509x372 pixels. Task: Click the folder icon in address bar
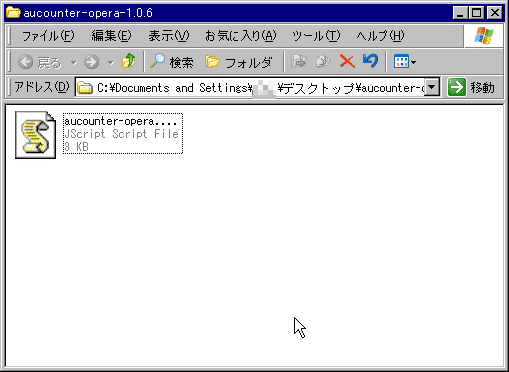[x=85, y=88]
